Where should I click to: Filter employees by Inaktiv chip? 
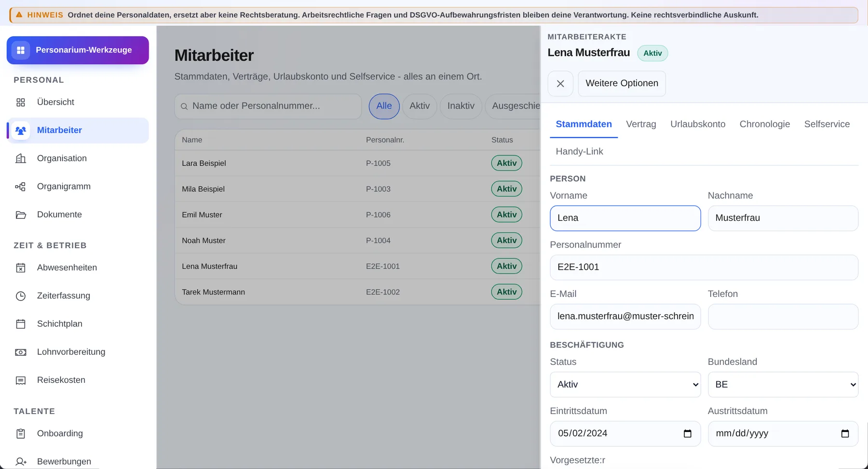point(461,106)
